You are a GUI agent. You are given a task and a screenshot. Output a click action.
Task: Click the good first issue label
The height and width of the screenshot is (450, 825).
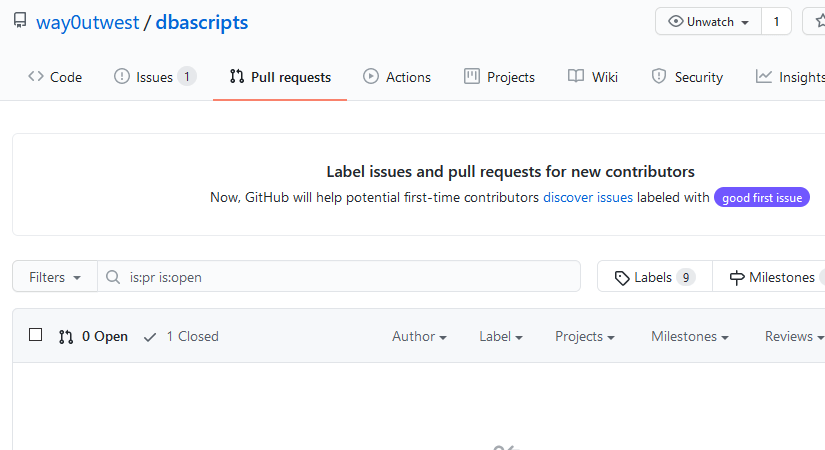(x=762, y=198)
